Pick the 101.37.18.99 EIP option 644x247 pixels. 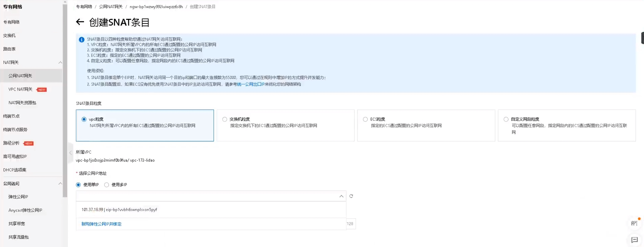pos(119,210)
